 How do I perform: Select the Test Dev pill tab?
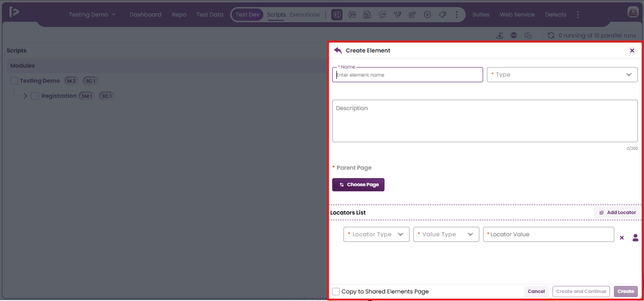pyautogui.click(x=247, y=15)
